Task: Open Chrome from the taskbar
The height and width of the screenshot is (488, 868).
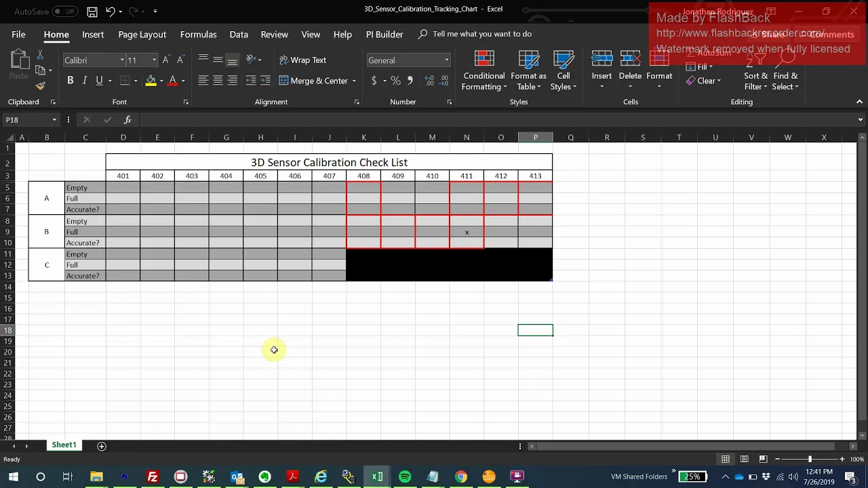Action: tap(460, 476)
